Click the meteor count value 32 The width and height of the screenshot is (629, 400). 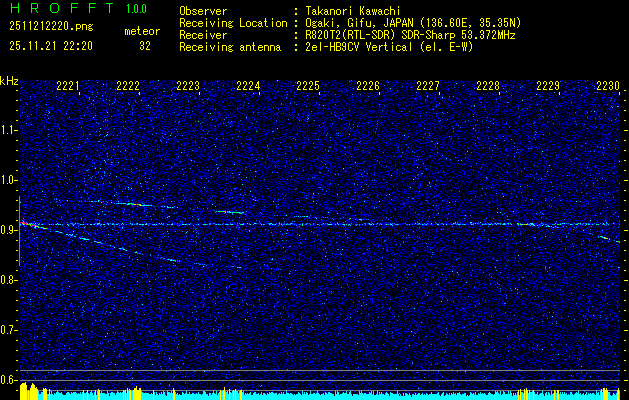pos(144,45)
